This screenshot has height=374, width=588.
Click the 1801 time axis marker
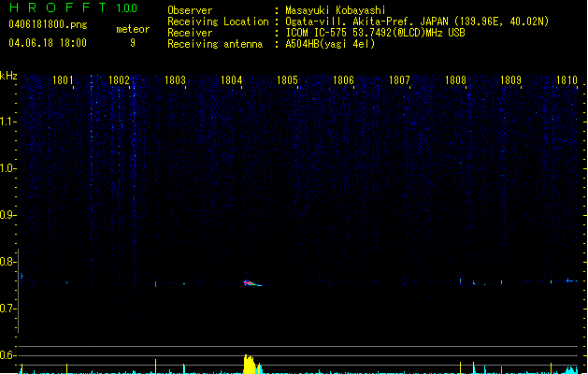[63, 80]
